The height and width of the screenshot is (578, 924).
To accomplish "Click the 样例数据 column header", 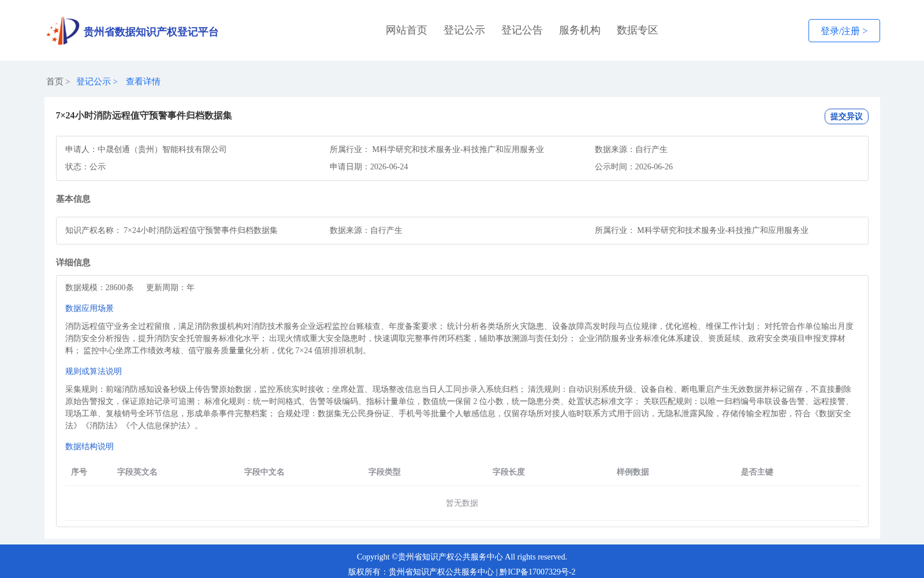I will pyautogui.click(x=633, y=472).
